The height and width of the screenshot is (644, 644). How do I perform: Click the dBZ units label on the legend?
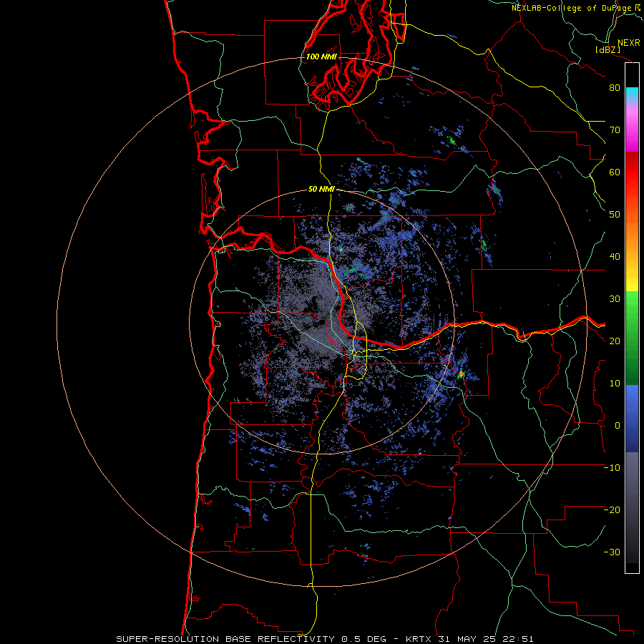click(608, 49)
